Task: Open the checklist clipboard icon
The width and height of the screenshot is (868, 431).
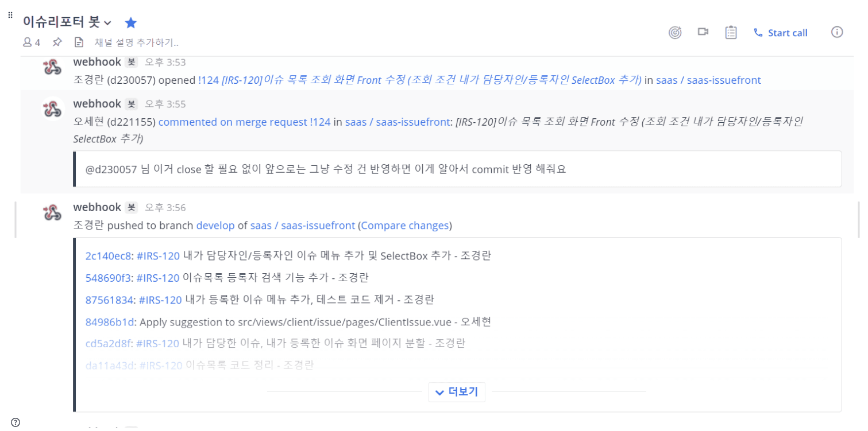Action: [731, 33]
